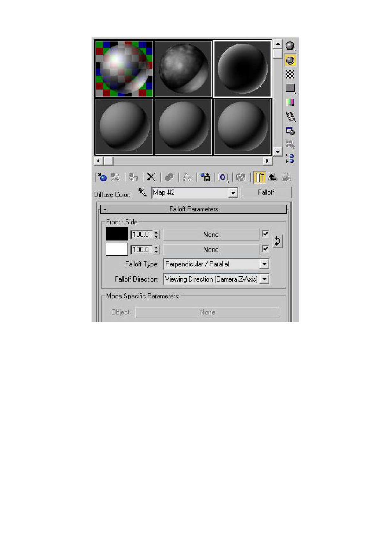Click Go to Parent icon
392x555 pixels.
click(273, 177)
